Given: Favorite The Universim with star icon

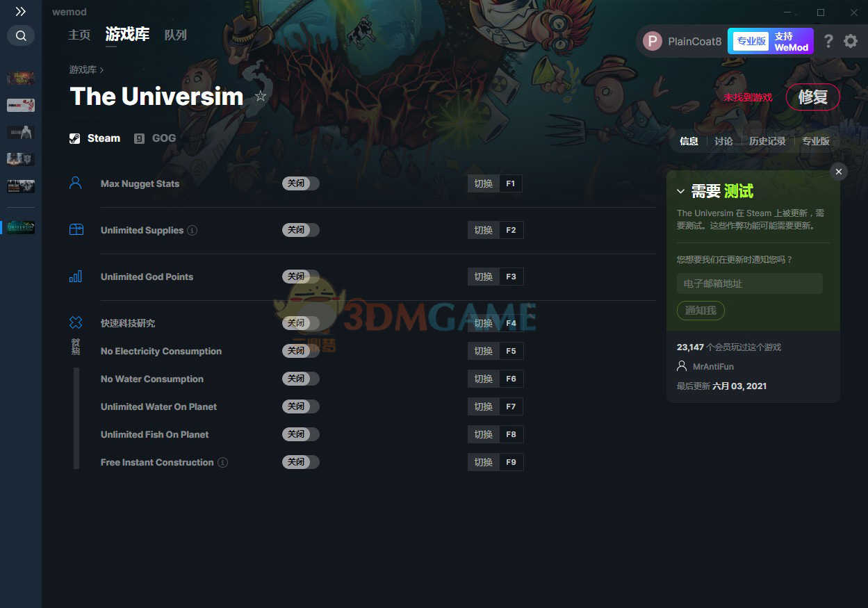Looking at the screenshot, I should [261, 96].
